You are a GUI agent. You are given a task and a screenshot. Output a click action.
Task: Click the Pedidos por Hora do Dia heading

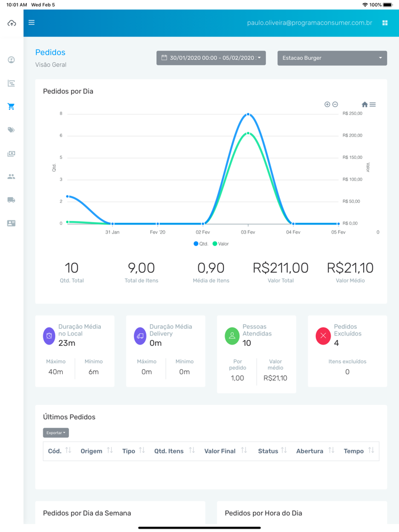(x=263, y=513)
